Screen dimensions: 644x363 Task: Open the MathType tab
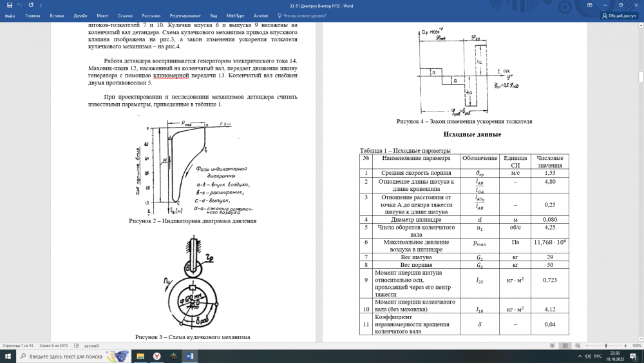(235, 15)
